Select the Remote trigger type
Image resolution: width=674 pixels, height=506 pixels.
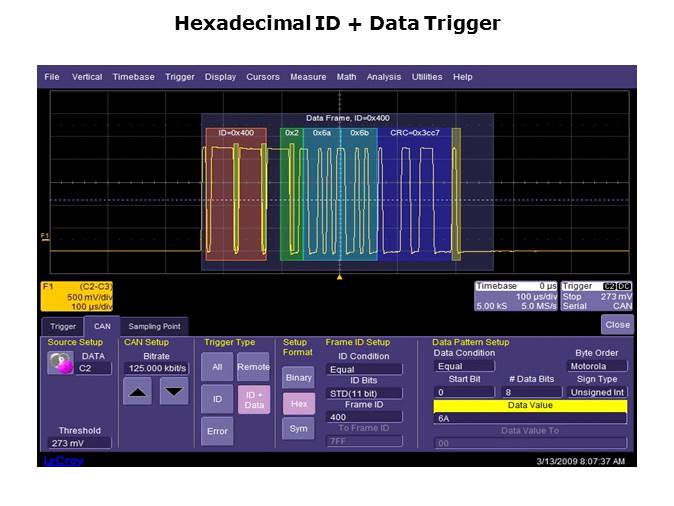click(x=253, y=367)
